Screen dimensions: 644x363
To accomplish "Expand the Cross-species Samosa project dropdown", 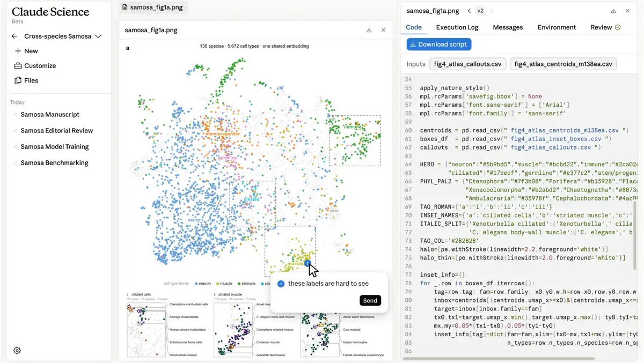I will [98, 36].
